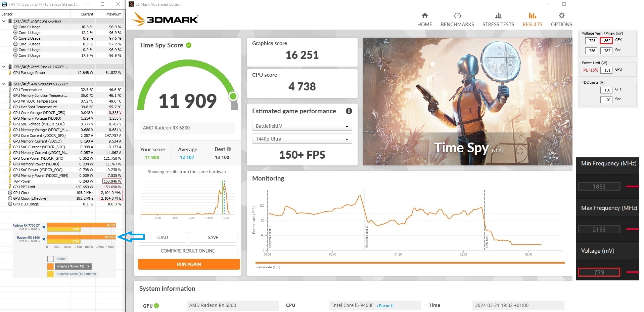Viewport: 644px width, 312px height.
Task: Click icon beside GPU D3D Usage
Action: pyautogui.click(x=10, y=204)
